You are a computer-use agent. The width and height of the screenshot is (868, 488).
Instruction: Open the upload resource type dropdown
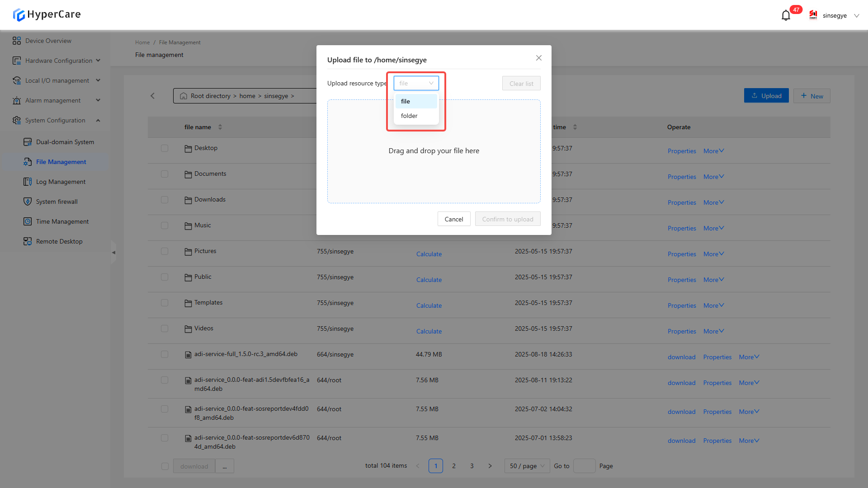[416, 83]
